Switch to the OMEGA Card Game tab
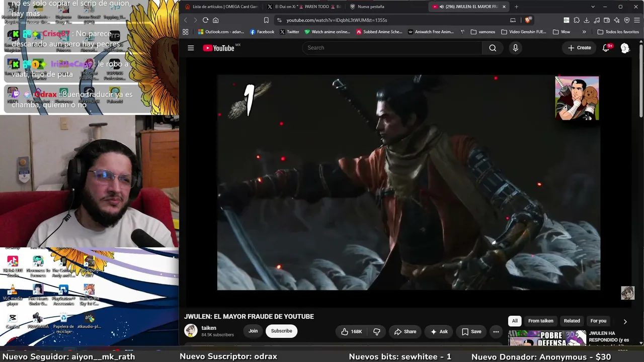 tap(221, 7)
